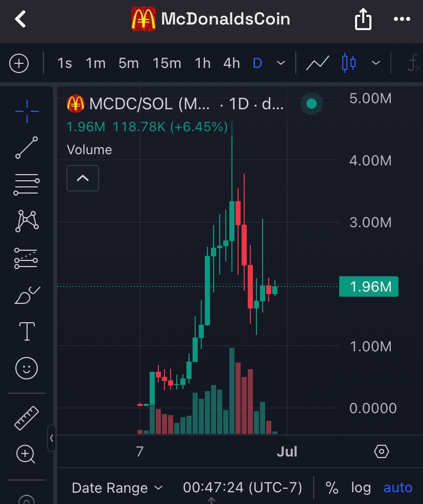The image size is (423, 504).
Task: Collapse the indicator legend with up chevron
Action: pos(83,178)
